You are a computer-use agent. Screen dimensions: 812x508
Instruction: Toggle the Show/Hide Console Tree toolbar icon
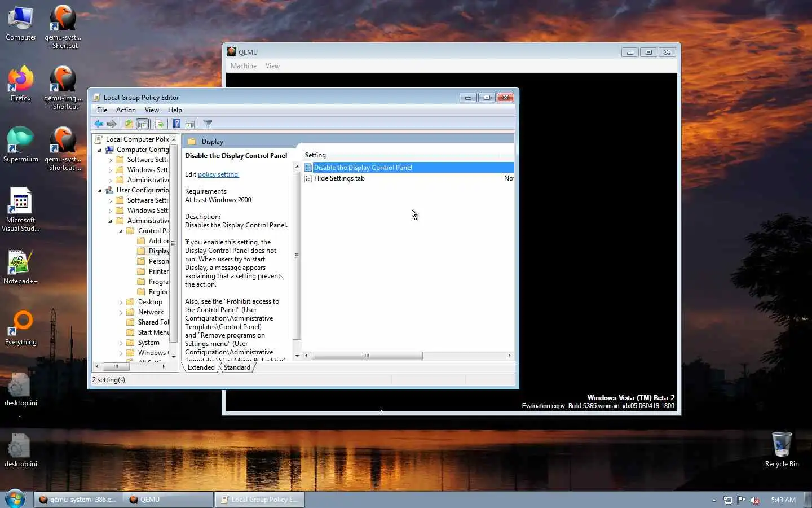coord(143,124)
